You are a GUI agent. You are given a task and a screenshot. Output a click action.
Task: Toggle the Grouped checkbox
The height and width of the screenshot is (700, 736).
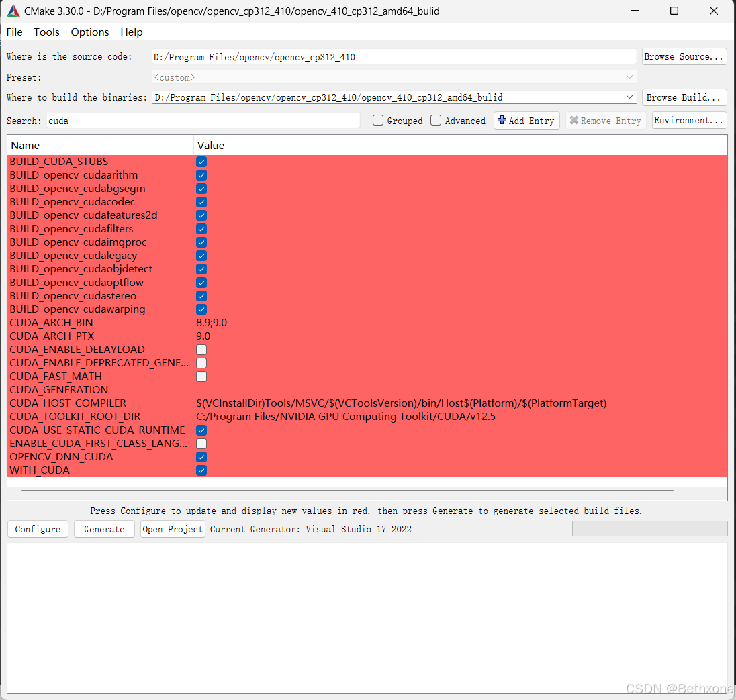click(378, 121)
